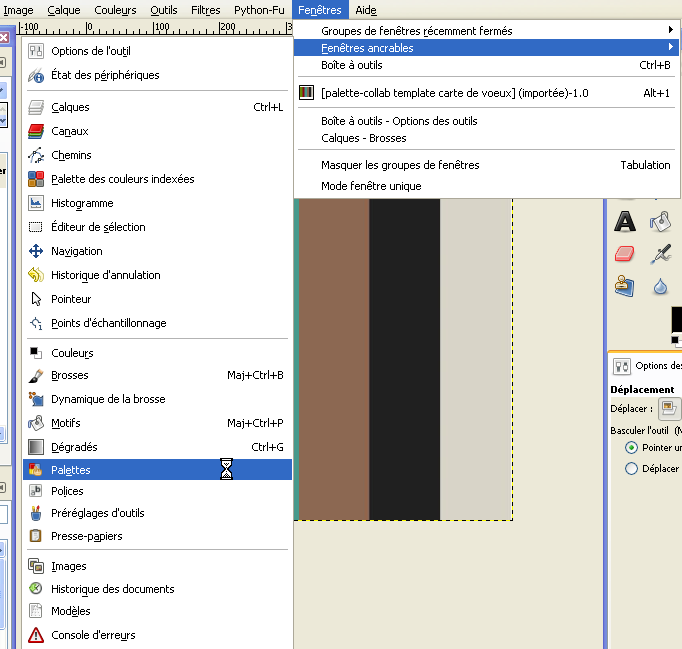Expand Groupes de fenêtres récemment fermés submenu
The height and width of the screenshot is (649, 682).
[x=486, y=31]
